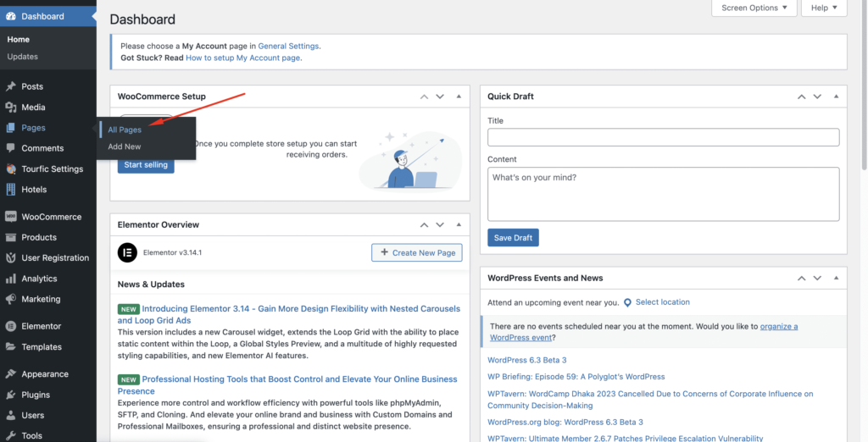Click the Comments bubble icon
The image size is (868, 442).
coord(10,148)
